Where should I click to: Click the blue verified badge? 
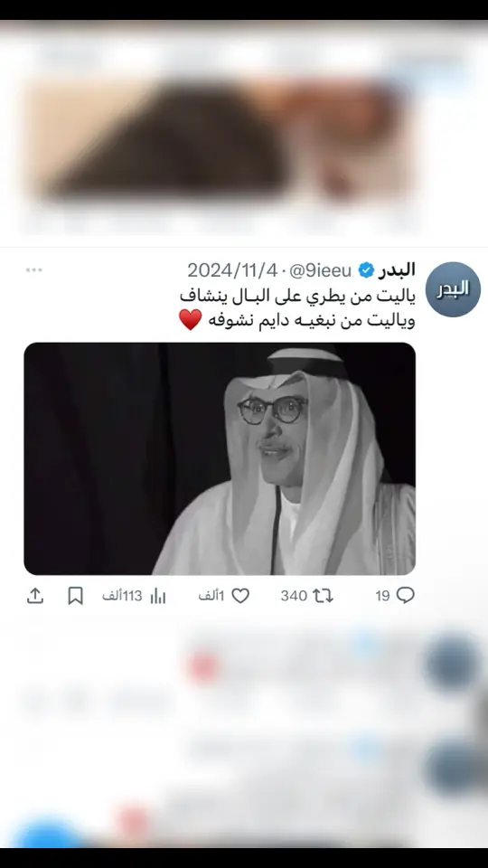click(x=366, y=270)
